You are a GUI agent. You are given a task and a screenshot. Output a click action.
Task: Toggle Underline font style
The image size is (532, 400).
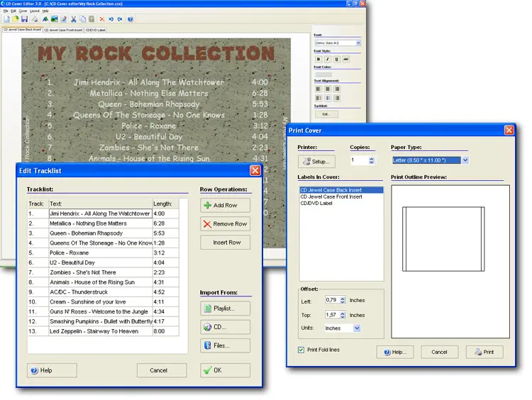click(x=337, y=60)
